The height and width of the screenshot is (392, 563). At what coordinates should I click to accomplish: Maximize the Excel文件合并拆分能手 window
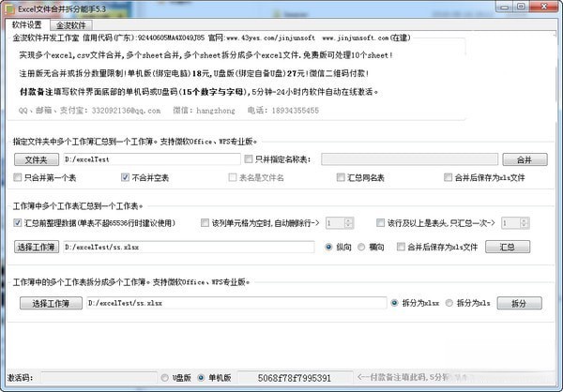521,7
